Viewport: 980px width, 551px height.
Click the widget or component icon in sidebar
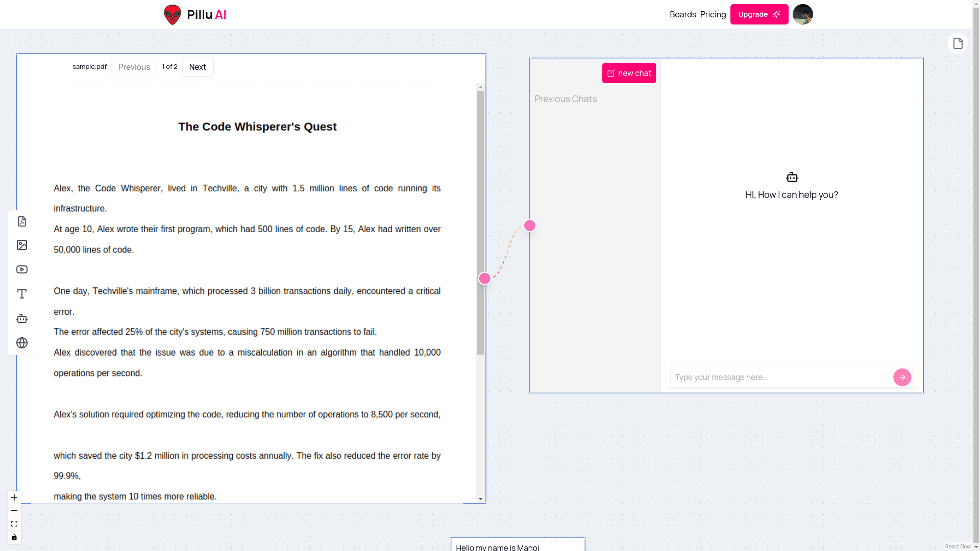(21, 318)
